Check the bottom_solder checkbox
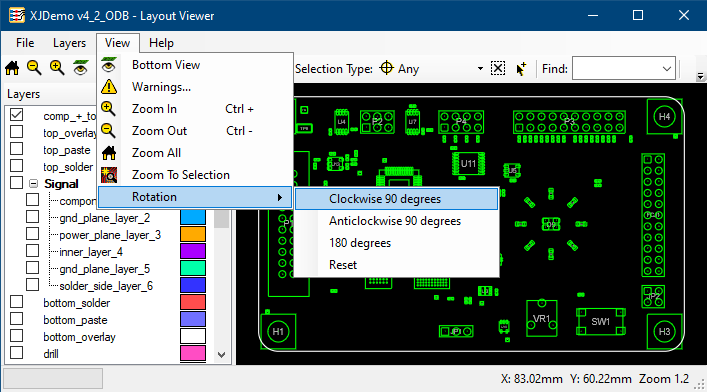Image resolution: width=707 pixels, height=392 pixels. point(17,301)
